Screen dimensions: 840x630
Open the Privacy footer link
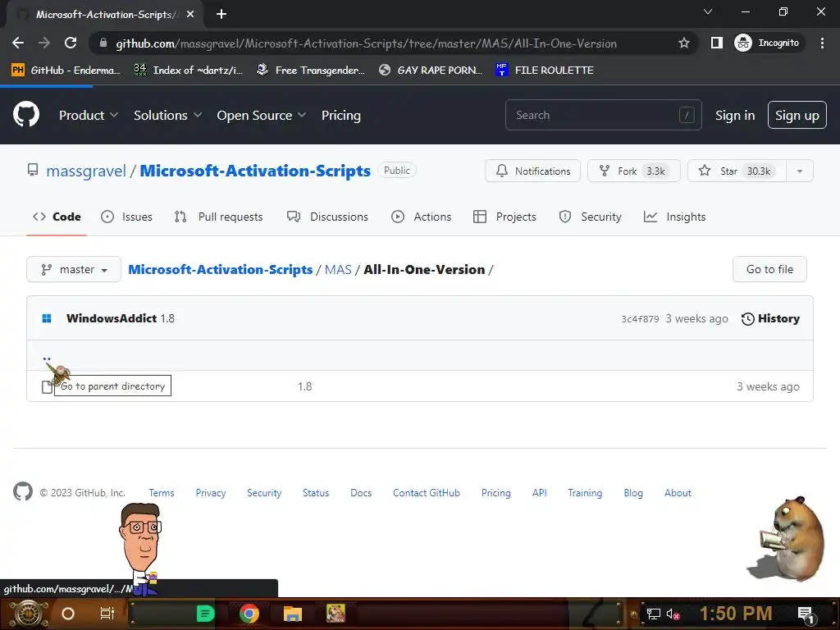211,493
